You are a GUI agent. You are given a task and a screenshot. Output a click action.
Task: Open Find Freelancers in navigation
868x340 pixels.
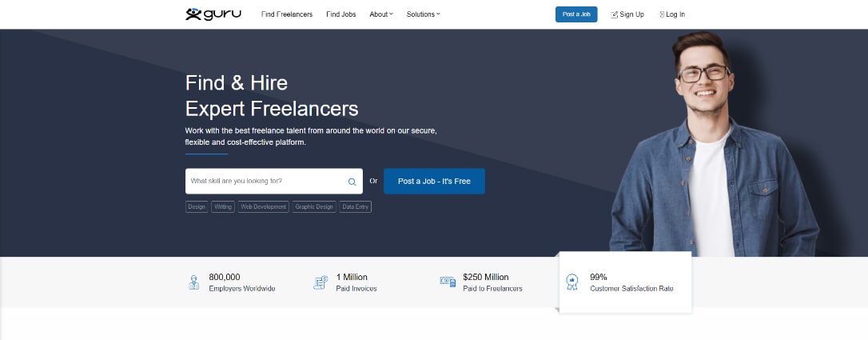click(x=287, y=14)
